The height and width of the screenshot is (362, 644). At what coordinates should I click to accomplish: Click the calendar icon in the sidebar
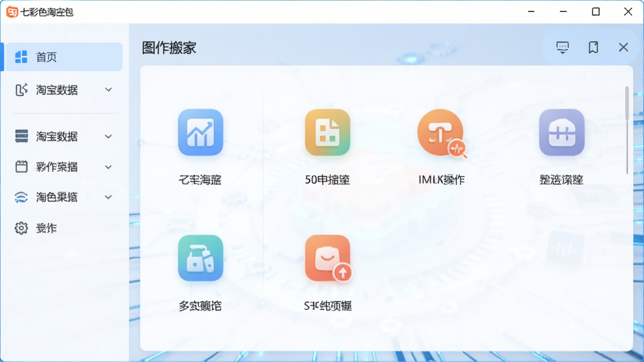click(x=21, y=167)
